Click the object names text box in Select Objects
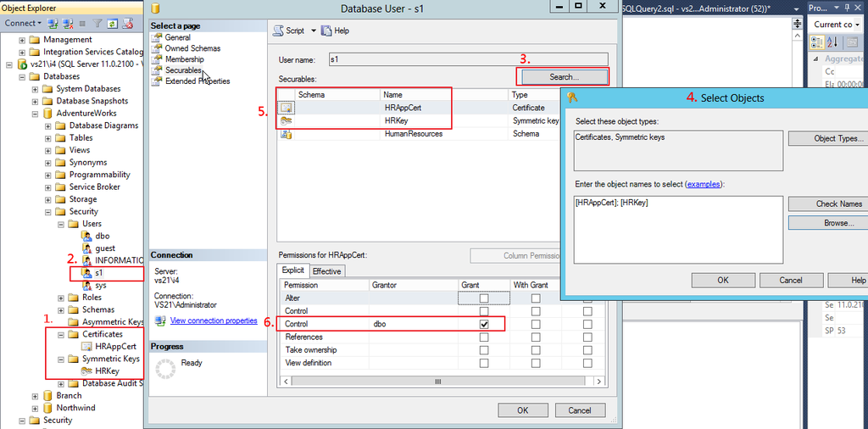The width and height of the screenshot is (868, 429). pyautogui.click(x=678, y=229)
